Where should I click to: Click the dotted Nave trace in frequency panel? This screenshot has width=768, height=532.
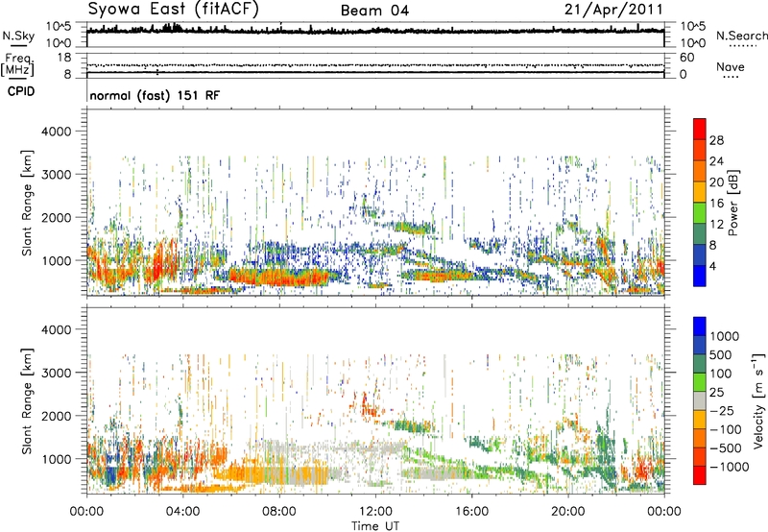coord(375,64)
